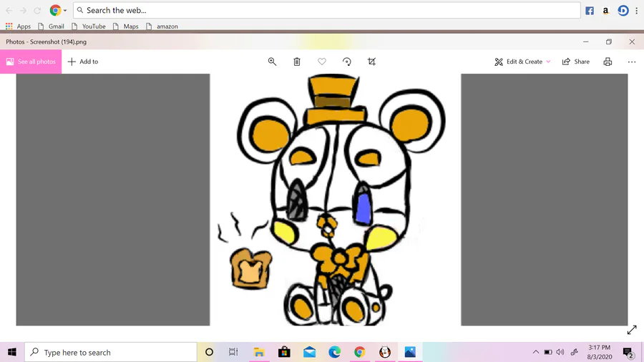
Task: Open browser three-dot menu
Action: [x=637, y=11]
